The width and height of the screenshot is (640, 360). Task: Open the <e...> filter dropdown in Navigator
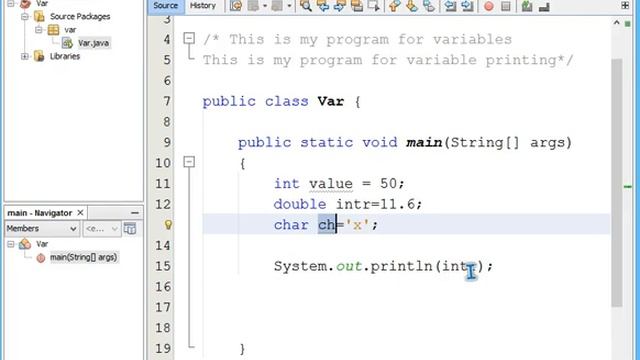102,229
